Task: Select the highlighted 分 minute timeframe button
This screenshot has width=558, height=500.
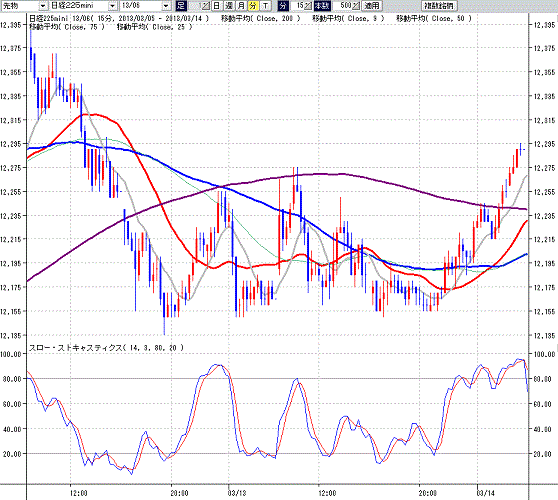Action: coord(253,6)
